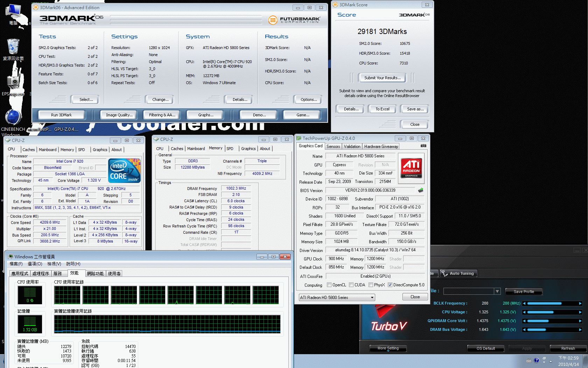Click Submit Your Results button
The width and height of the screenshot is (588, 368).
(x=382, y=78)
